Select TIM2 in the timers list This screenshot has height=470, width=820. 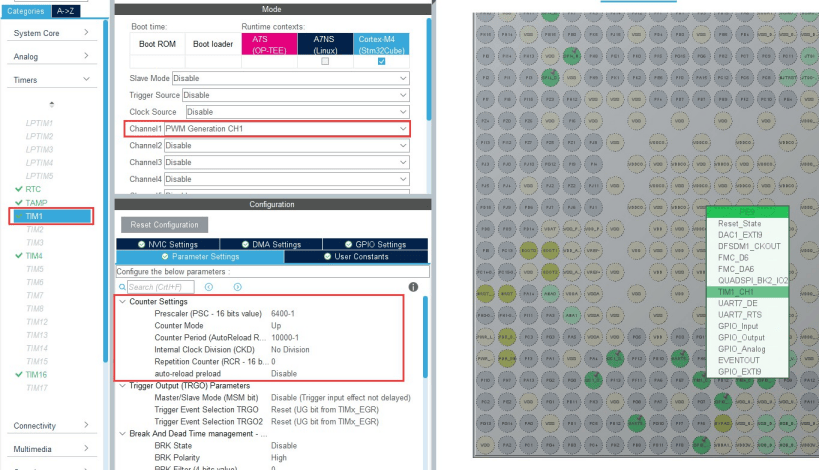click(35, 230)
